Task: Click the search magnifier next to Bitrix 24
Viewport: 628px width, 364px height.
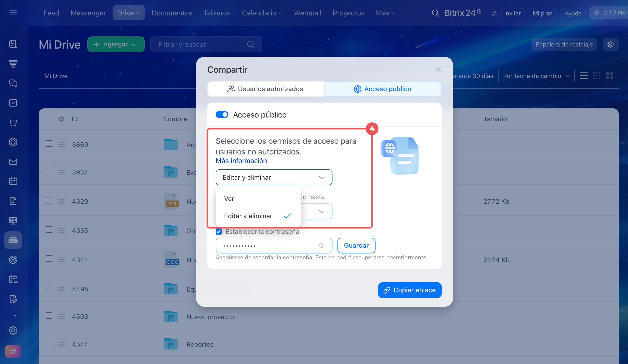Action: pyautogui.click(x=435, y=13)
